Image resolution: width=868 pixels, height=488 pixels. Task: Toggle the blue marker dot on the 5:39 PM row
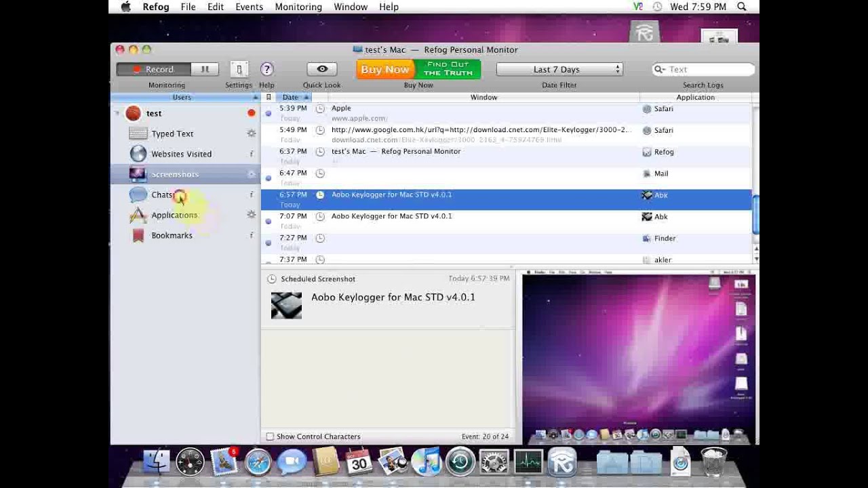click(268, 113)
